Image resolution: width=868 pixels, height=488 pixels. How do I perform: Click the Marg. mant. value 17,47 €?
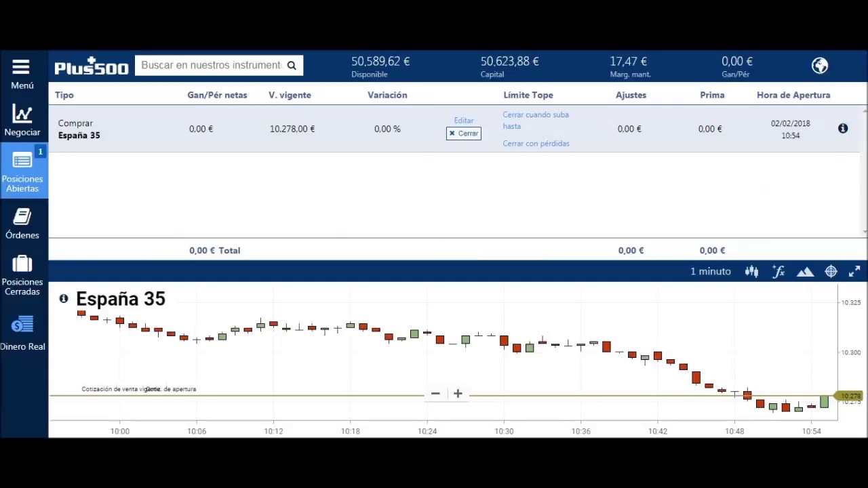click(x=628, y=62)
